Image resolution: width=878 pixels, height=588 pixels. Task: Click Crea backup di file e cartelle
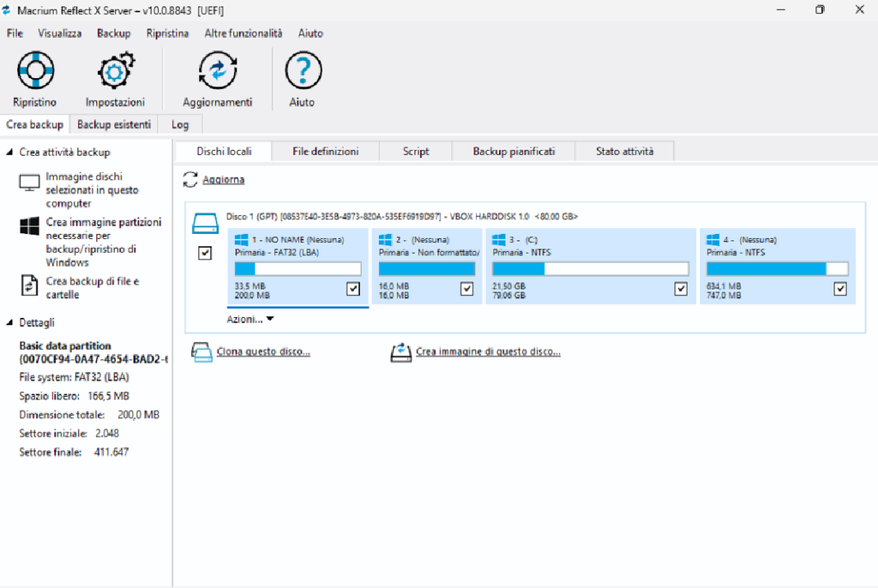[93, 288]
